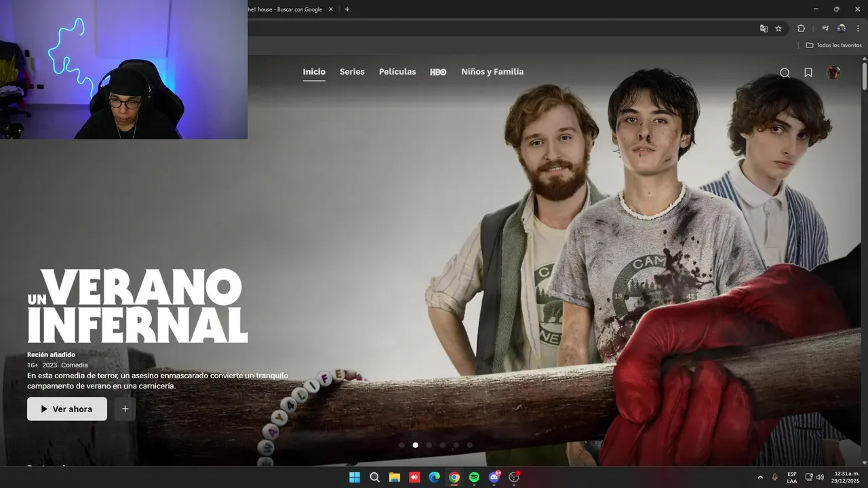Open network status tray icon
The width and height of the screenshot is (868, 488).
[809, 477]
